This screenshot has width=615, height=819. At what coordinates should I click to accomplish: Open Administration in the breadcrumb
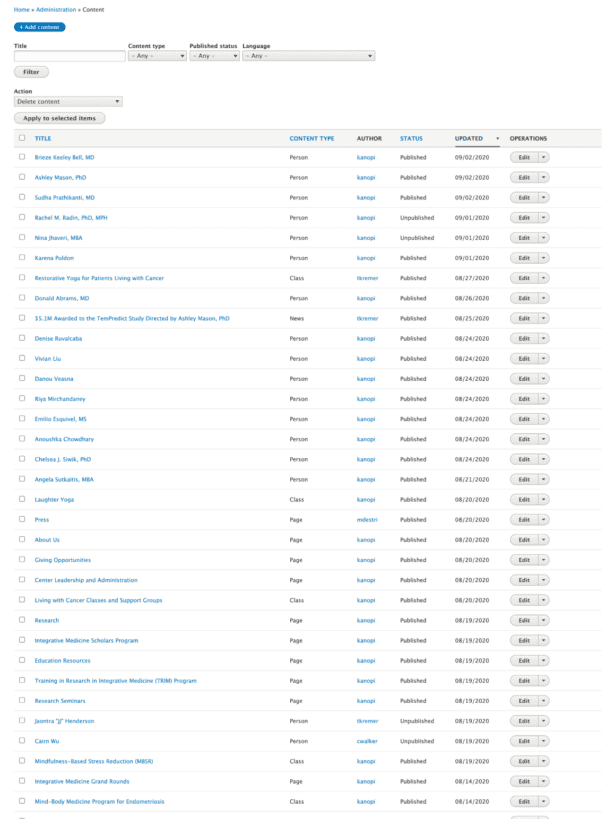[x=56, y=9]
